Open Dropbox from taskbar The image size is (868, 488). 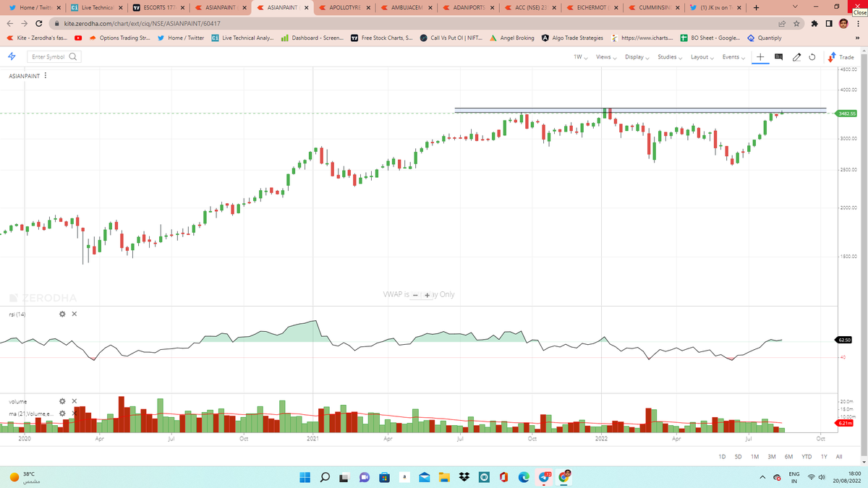click(465, 477)
